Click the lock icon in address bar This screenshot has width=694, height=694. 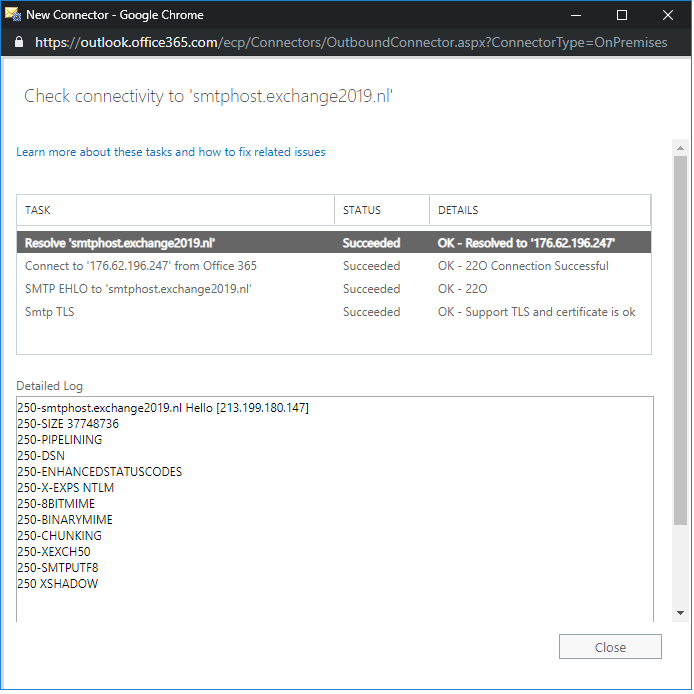click(x=18, y=43)
